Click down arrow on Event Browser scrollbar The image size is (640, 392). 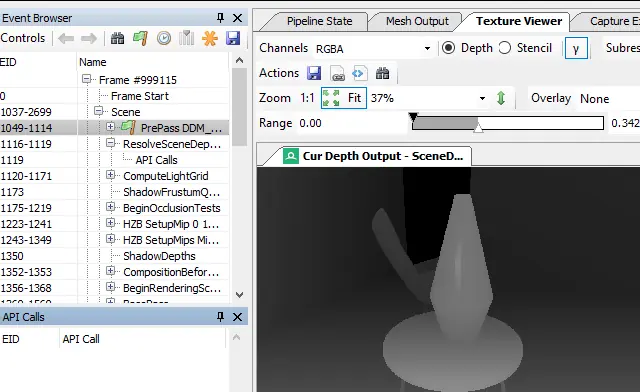click(x=240, y=294)
